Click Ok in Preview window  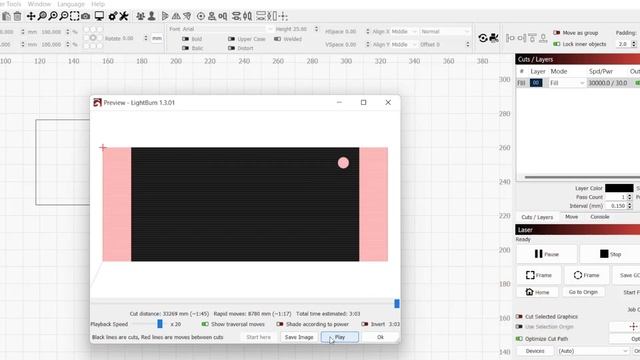[380, 337]
